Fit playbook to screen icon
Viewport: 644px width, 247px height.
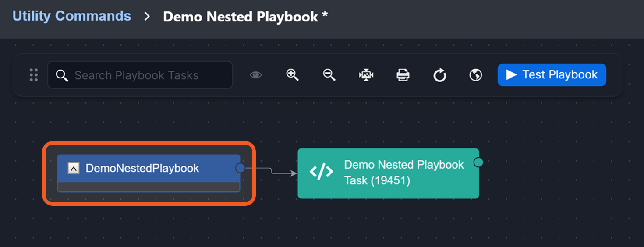366,75
